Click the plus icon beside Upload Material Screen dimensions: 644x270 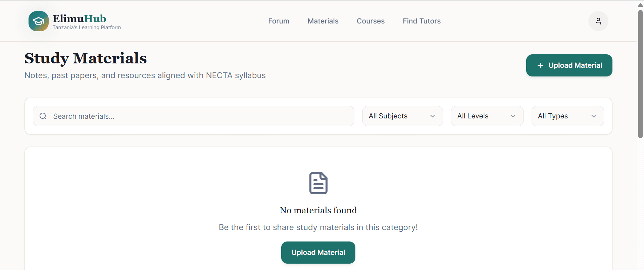click(540, 65)
